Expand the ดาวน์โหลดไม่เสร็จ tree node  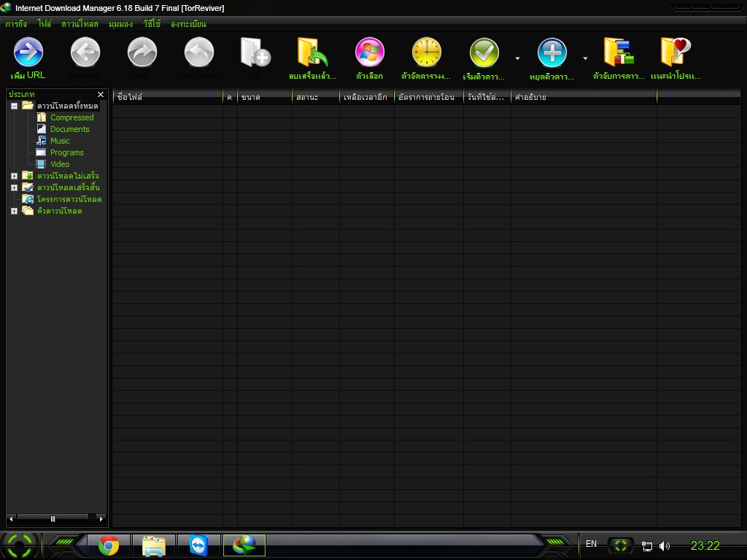coord(15,176)
